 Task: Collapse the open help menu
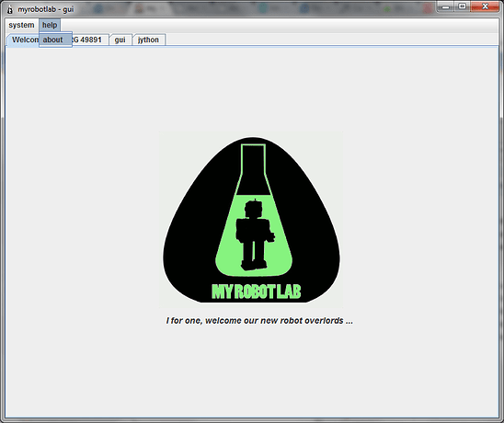50,25
